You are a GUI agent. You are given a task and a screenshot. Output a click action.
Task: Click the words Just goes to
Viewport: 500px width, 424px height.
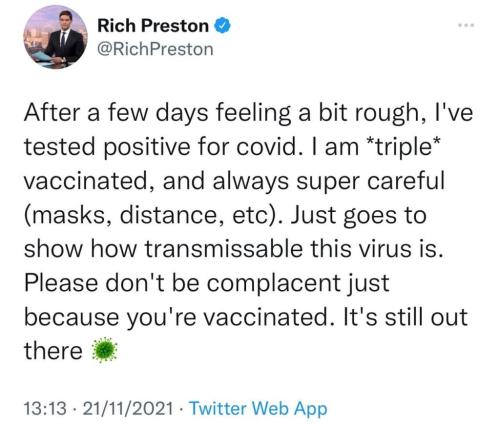(359, 215)
